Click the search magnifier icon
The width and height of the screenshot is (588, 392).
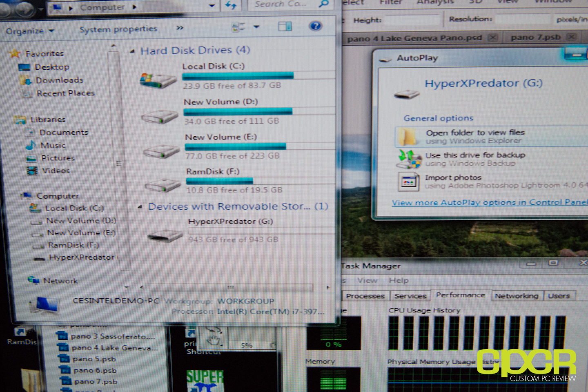coord(323,4)
